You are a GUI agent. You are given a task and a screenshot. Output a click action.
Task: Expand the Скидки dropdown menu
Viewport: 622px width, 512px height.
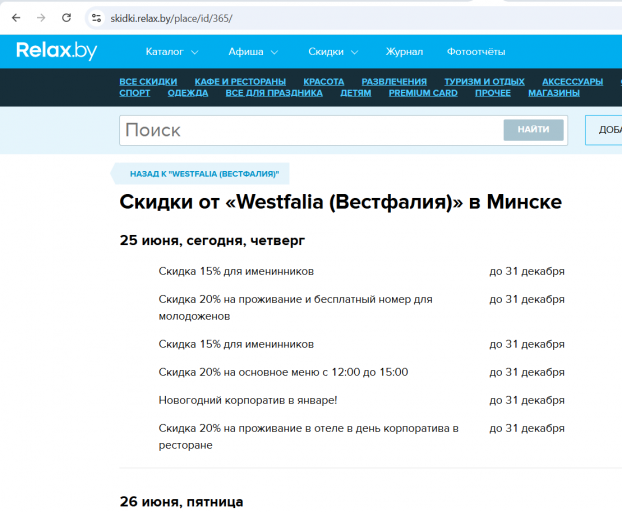tap(333, 52)
